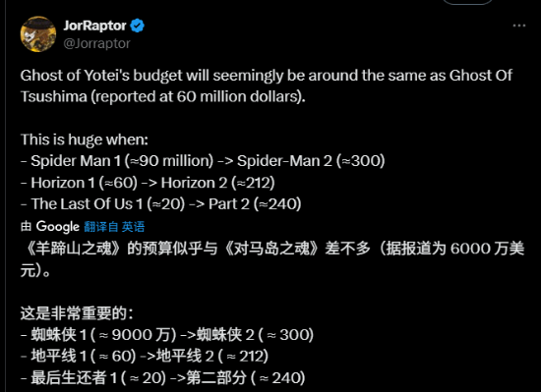Click the line starting Ghost of Yotei's budget
The height and width of the screenshot is (392, 541).
tap(267, 76)
